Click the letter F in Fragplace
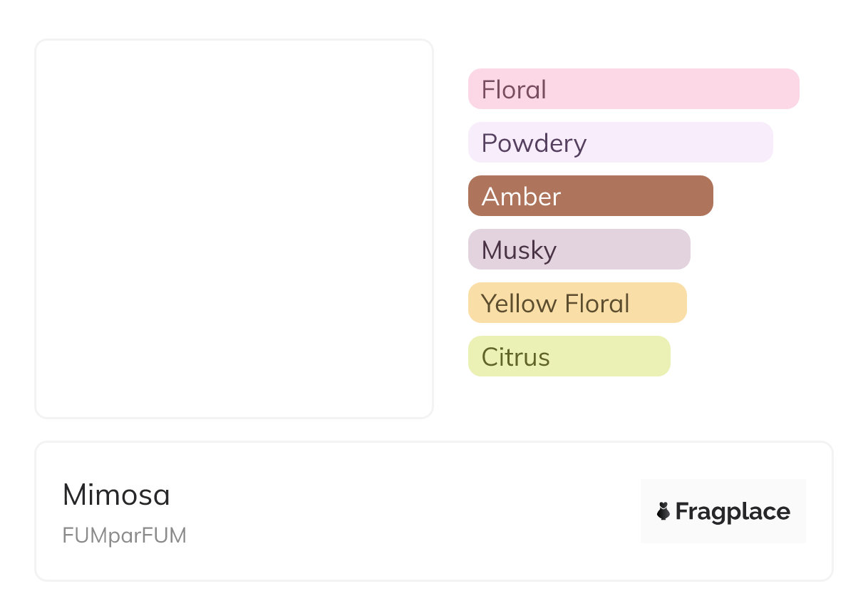Viewport: 868px width, 616px height. pyautogui.click(x=682, y=512)
